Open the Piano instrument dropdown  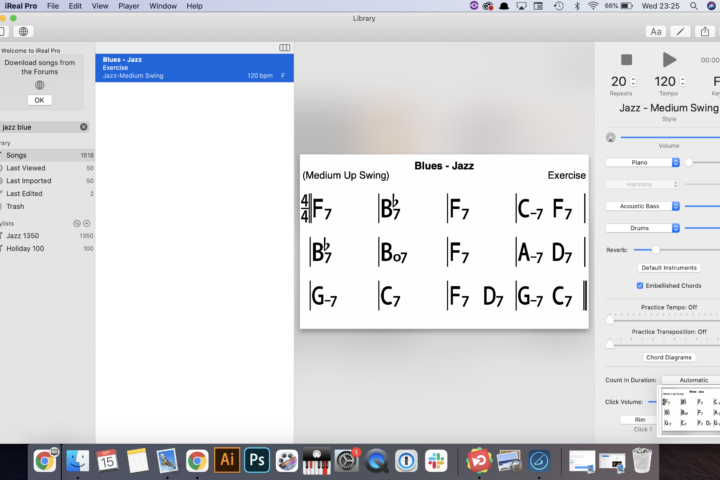tap(642, 163)
